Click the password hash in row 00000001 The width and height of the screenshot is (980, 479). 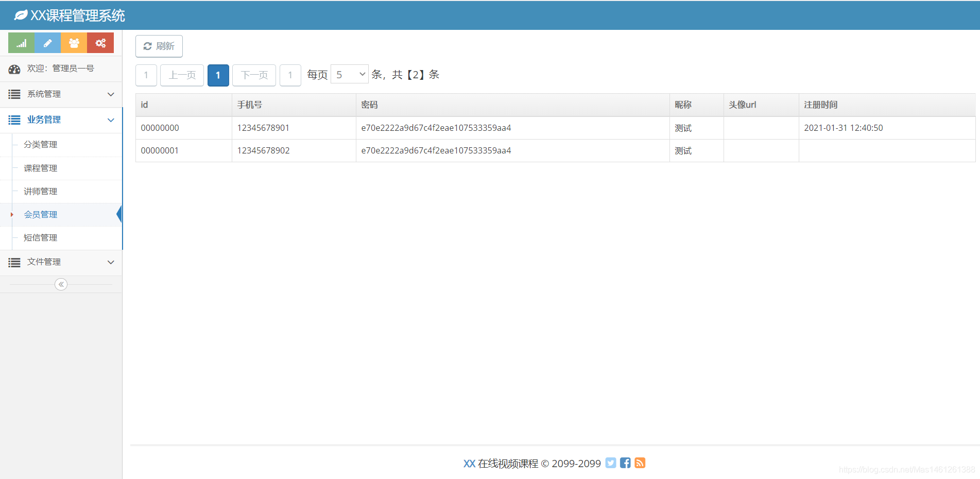point(436,151)
